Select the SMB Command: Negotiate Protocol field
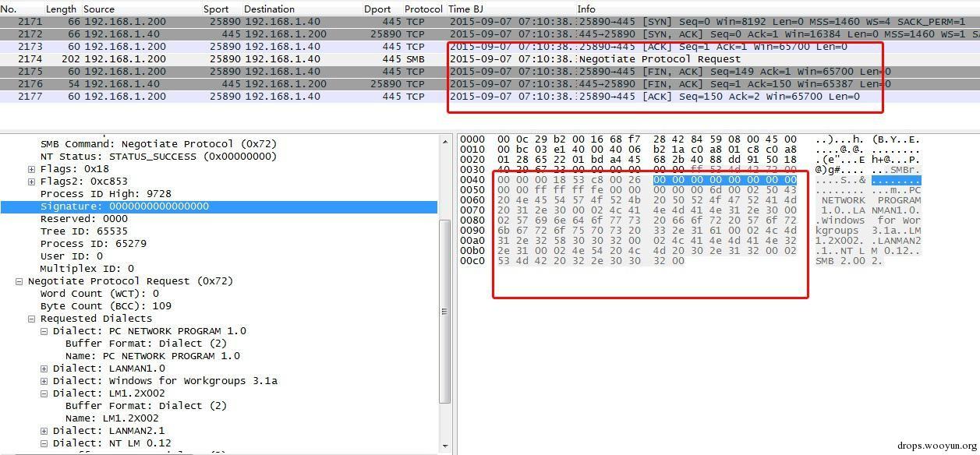Screen dimensions: 980x455 158,144
